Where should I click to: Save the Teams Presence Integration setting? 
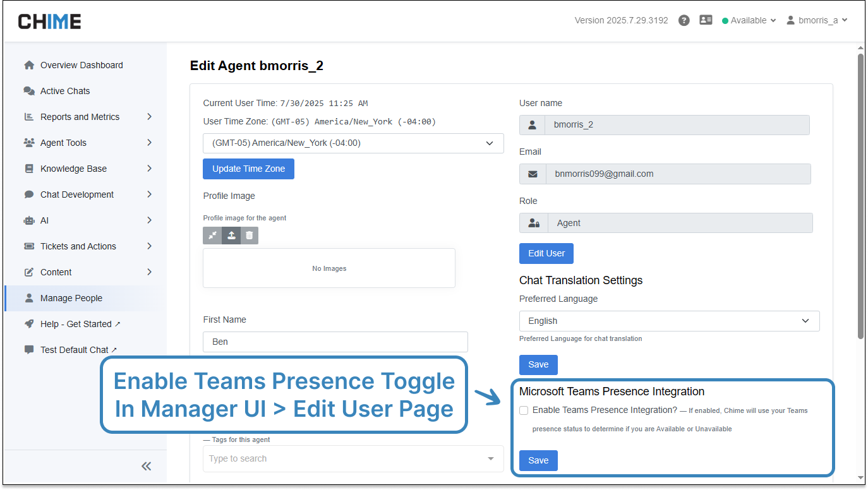(x=538, y=460)
